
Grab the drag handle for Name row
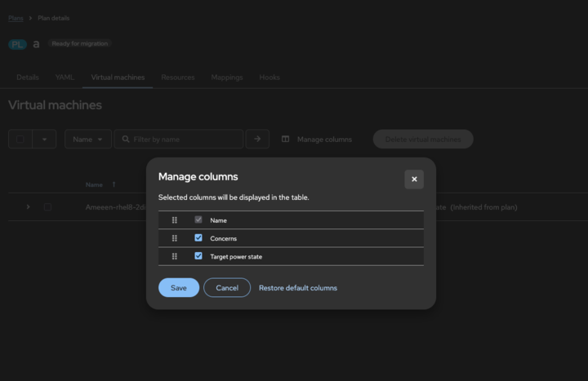pos(175,220)
